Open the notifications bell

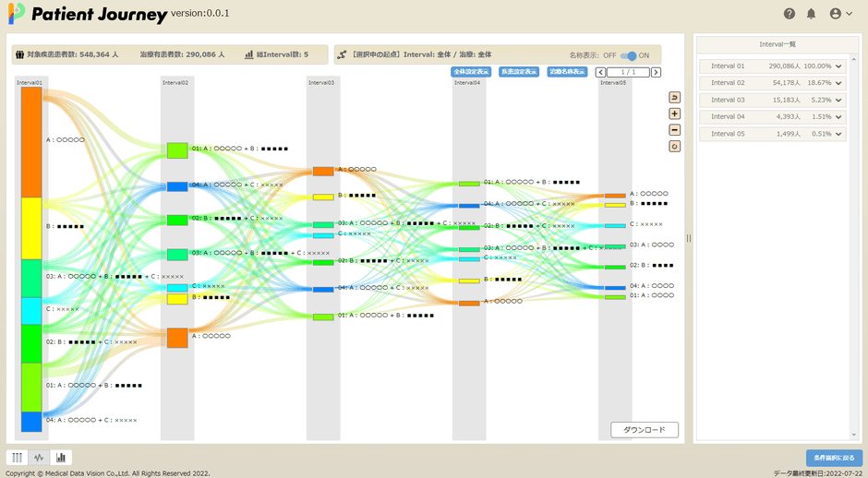point(812,14)
